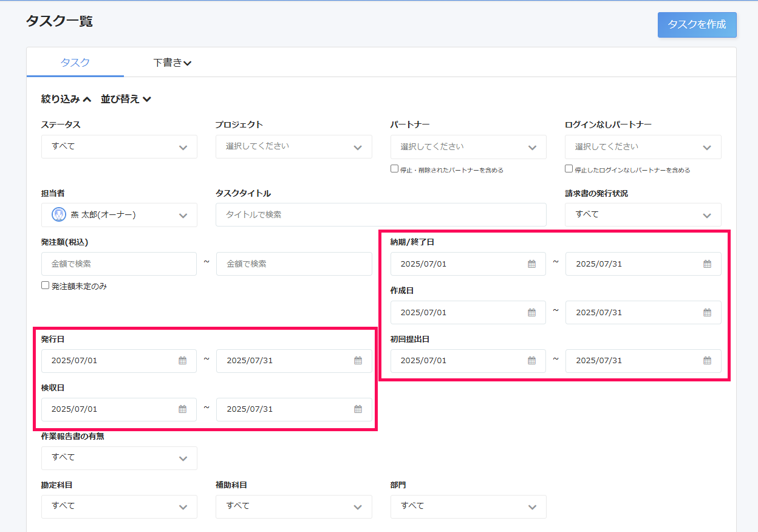Click 発行日 start date field
This screenshot has height=532, width=758.
[x=119, y=361]
